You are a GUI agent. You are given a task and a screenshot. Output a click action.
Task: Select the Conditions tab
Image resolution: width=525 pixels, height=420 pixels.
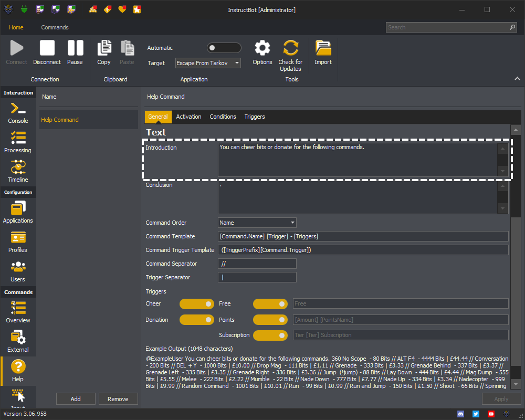point(223,117)
